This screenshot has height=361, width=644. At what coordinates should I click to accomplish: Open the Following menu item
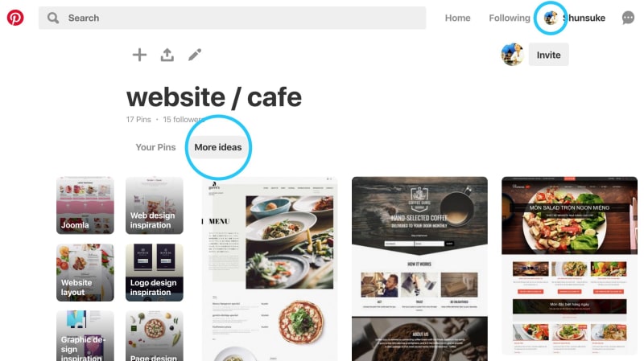point(510,18)
